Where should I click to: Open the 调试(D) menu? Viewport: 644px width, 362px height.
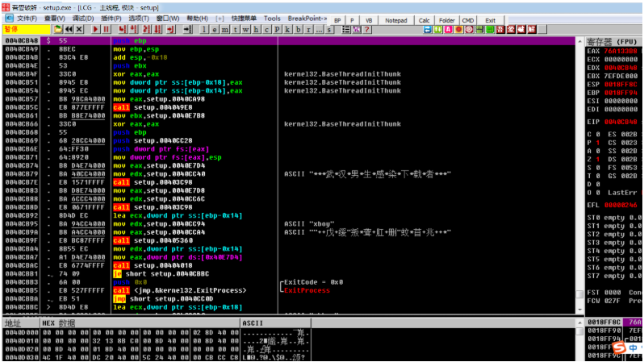pos(83,19)
